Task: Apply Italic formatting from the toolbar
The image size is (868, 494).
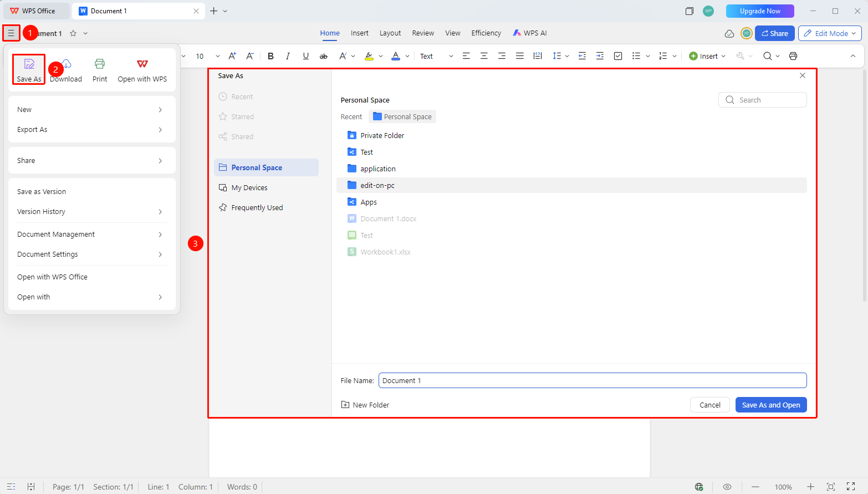Action: pos(288,56)
